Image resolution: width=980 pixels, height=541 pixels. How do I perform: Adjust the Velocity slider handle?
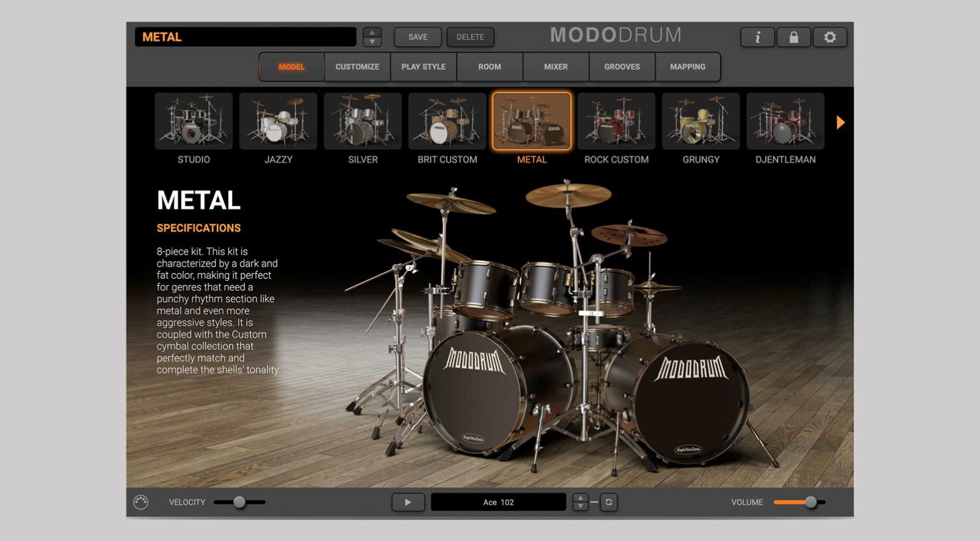click(x=240, y=502)
